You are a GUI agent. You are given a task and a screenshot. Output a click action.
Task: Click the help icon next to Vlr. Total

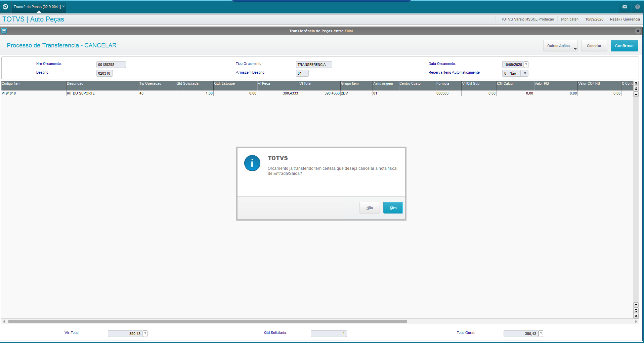[145, 334]
